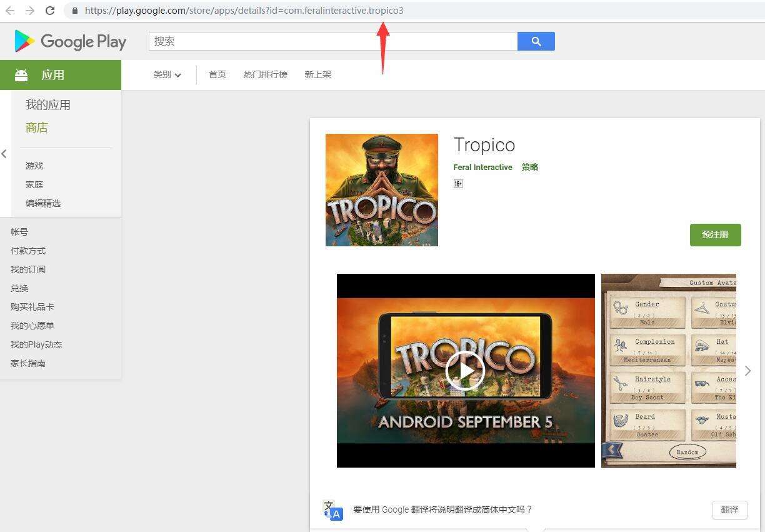Open 热门排行榜 top charts
This screenshot has width=765, height=532.
coord(266,74)
